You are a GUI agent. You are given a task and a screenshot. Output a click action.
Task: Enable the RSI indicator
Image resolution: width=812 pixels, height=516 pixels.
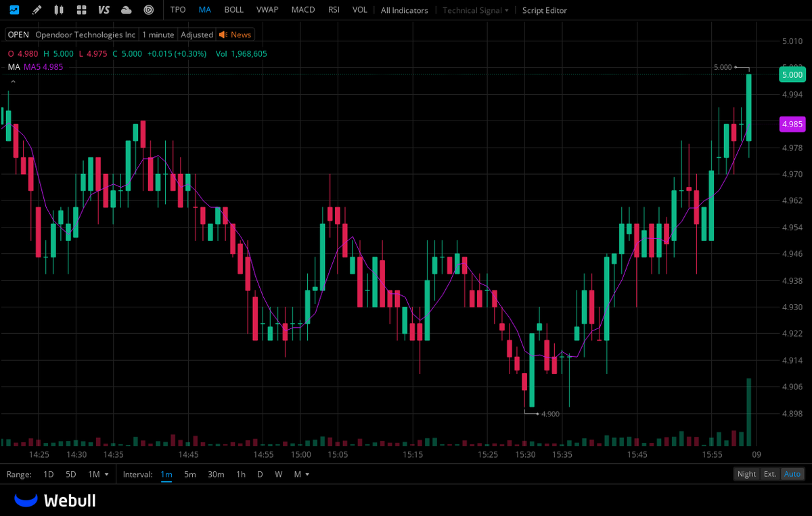pos(334,10)
